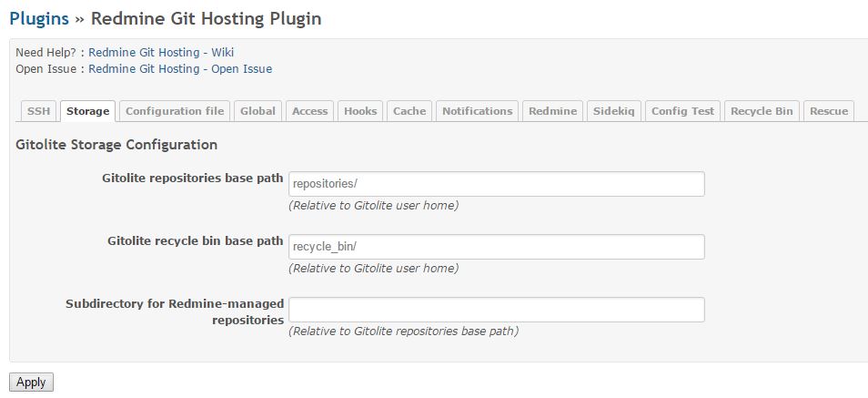Click the Apply button

point(32,383)
